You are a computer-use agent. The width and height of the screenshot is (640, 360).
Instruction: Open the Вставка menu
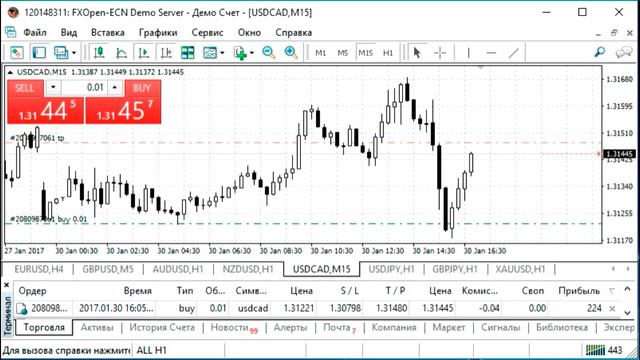click(x=108, y=32)
